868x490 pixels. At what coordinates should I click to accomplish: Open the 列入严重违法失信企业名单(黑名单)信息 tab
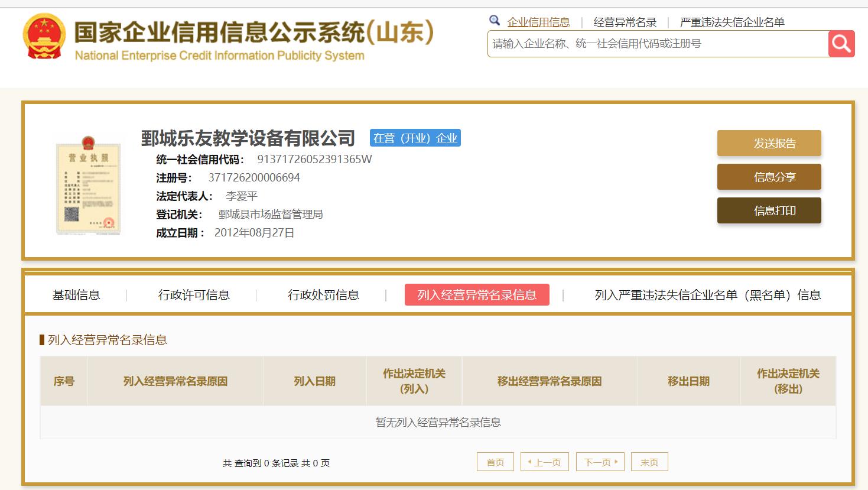(x=708, y=295)
